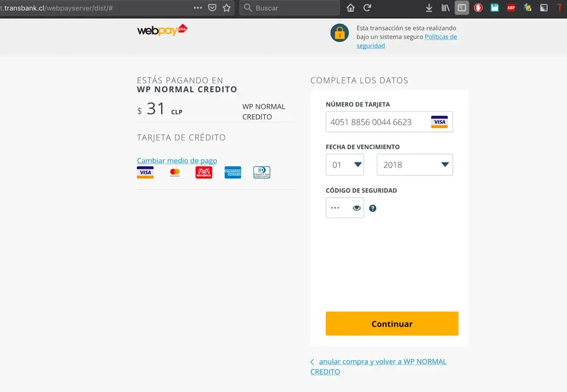Image resolution: width=567 pixels, height=392 pixels.
Task: Open the security code help icon
Action: tap(373, 208)
